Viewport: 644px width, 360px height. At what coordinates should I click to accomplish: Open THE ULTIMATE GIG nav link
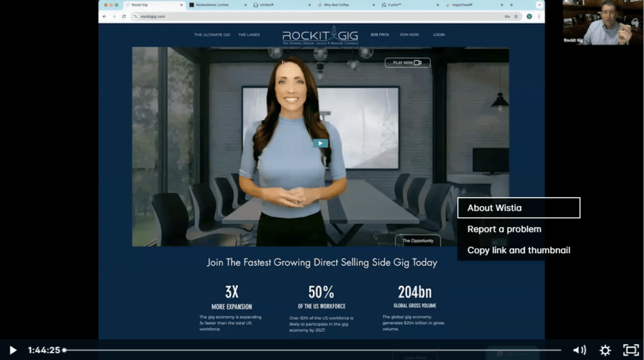coord(212,35)
